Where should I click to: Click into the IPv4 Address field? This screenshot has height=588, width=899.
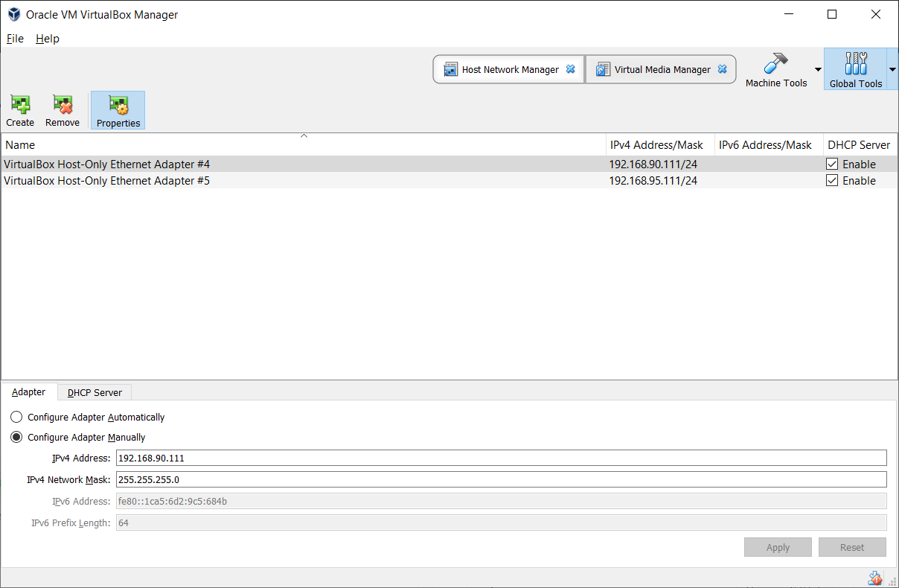point(502,458)
